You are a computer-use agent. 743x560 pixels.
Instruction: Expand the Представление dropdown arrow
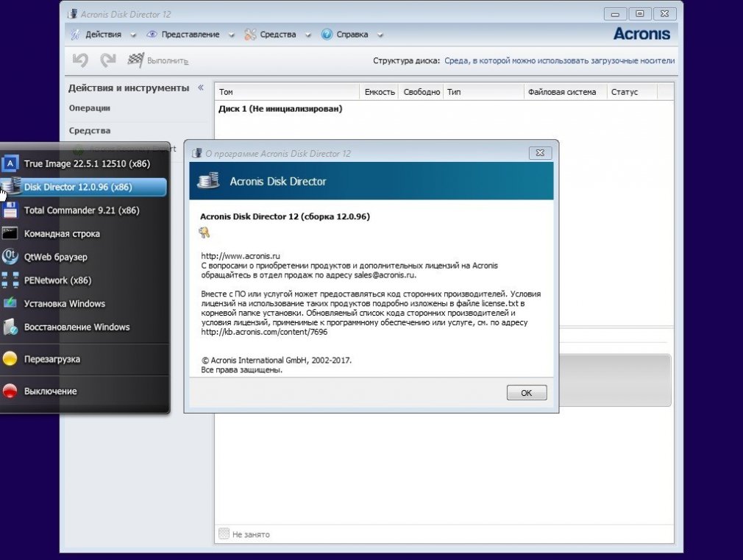pos(231,35)
